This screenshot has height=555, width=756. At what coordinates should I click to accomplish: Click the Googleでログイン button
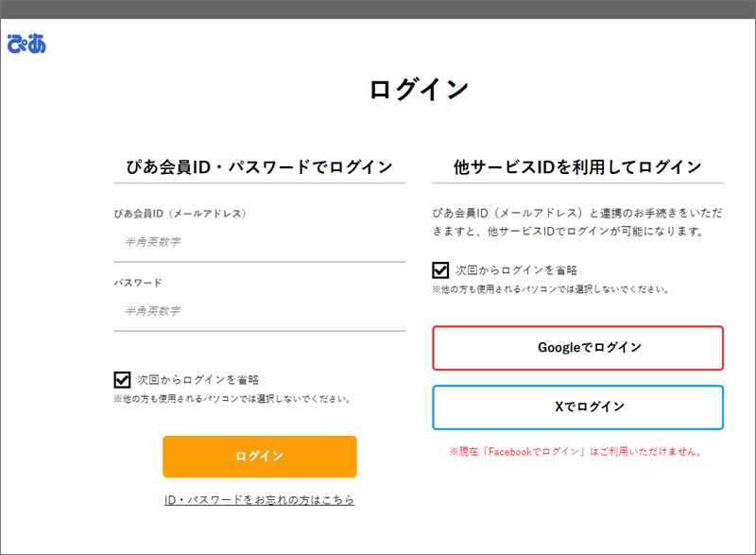(577, 348)
